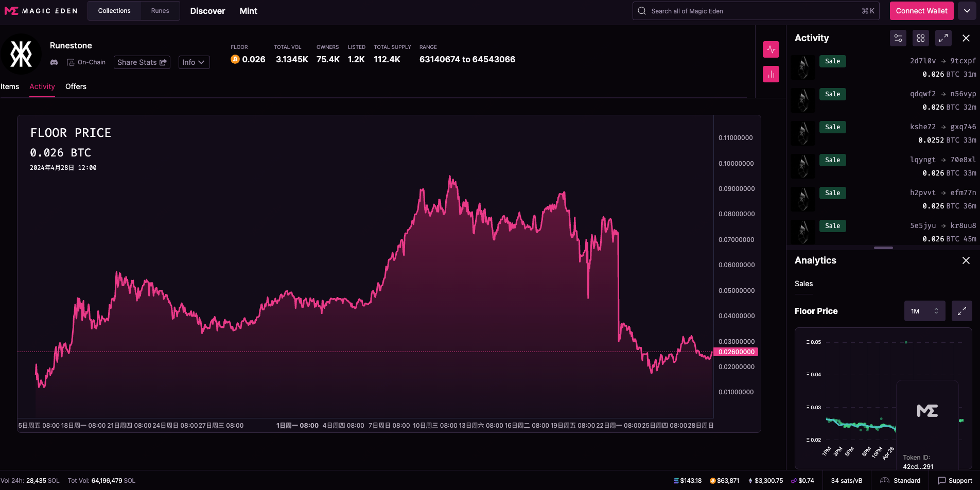This screenshot has height=490, width=980.
Task: Expand menu next to Connect Wallet
Action: pyautogui.click(x=967, y=11)
